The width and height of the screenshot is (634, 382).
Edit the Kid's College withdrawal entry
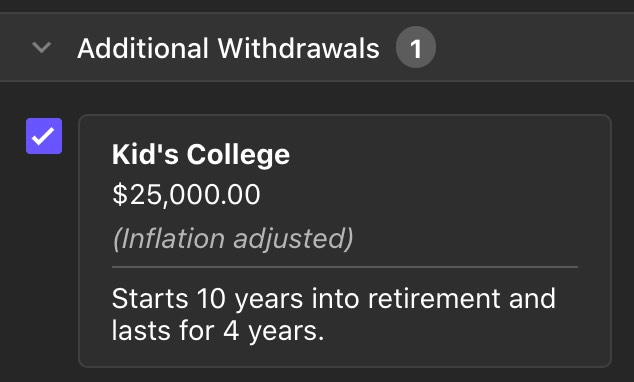point(345,241)
